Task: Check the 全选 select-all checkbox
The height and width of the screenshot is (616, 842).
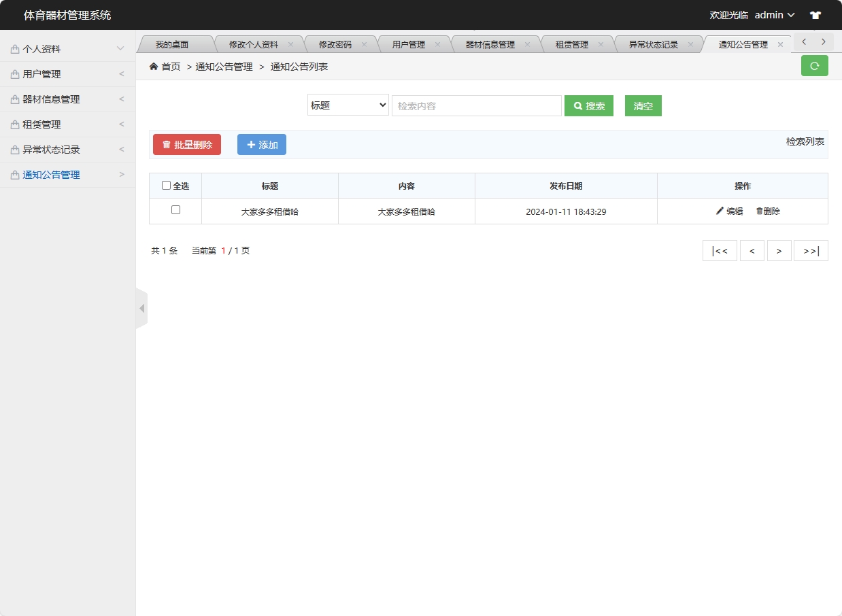Action: [x=166, y=185]
